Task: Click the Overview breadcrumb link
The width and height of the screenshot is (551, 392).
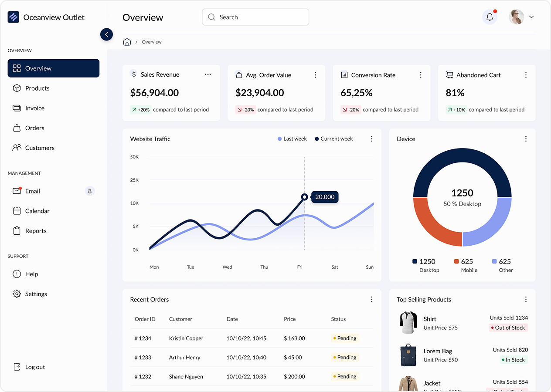Action: click(x=152, y=42)
